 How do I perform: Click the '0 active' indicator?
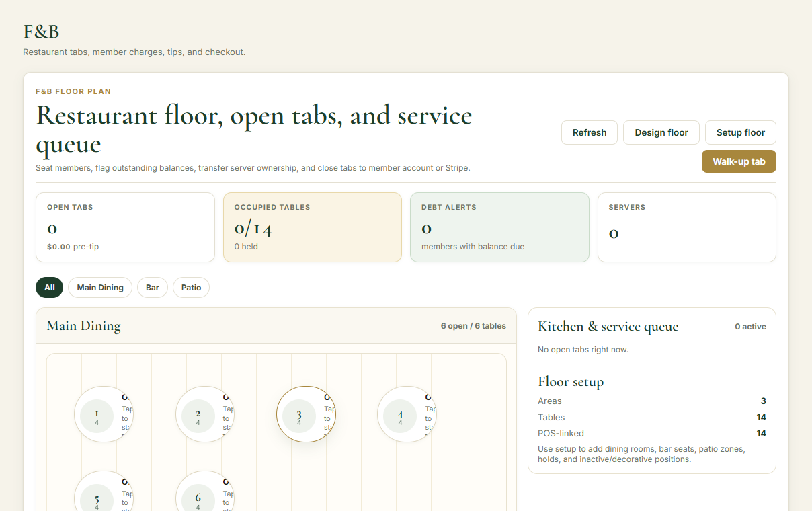coord(750,327)
